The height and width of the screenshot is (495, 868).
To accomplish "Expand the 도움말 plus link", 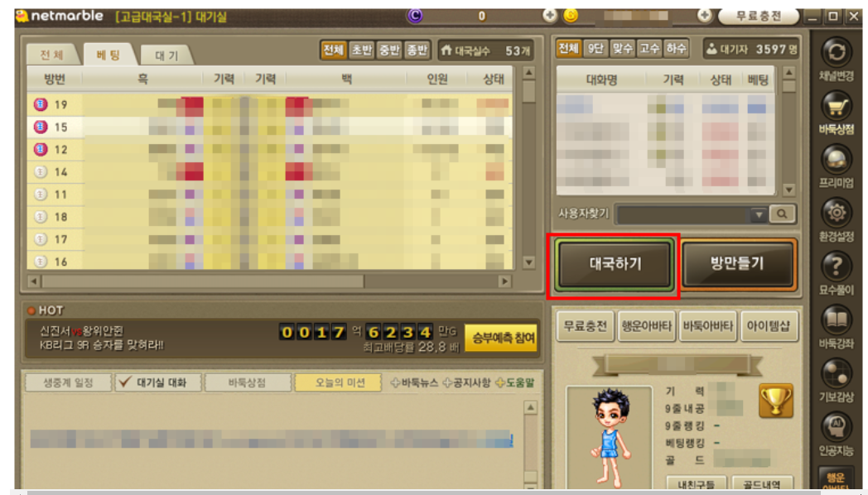I will pyautogui.click(x=515, y=382).
